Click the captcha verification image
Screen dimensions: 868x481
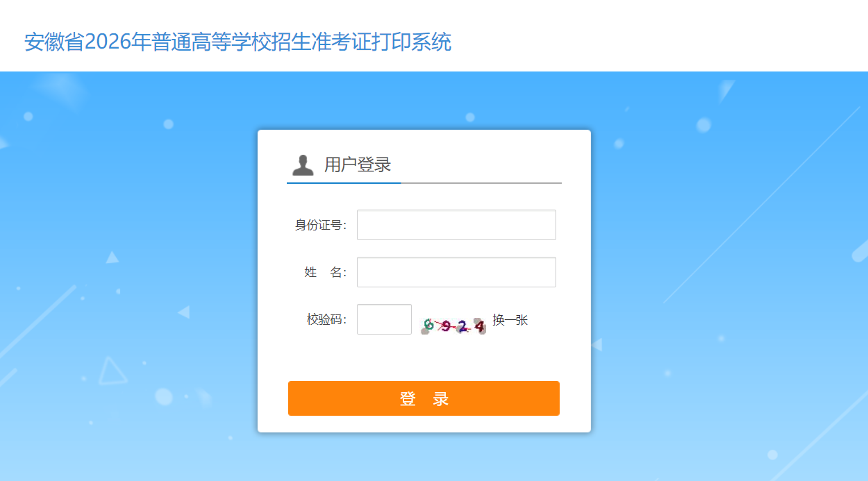[453, 325]
